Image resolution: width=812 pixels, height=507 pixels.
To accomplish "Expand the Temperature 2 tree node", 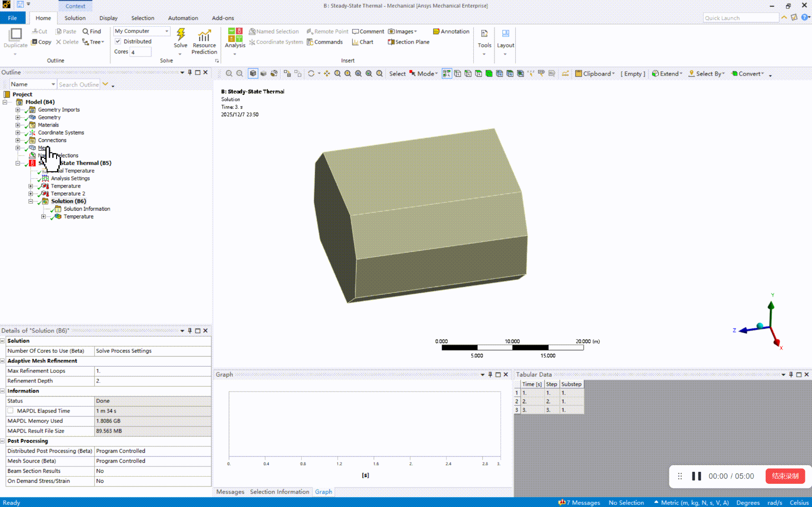I will [30, 194].
